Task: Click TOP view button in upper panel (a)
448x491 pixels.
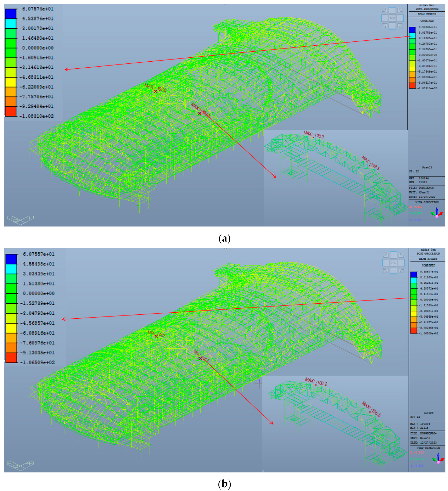Action: point(392,18)
